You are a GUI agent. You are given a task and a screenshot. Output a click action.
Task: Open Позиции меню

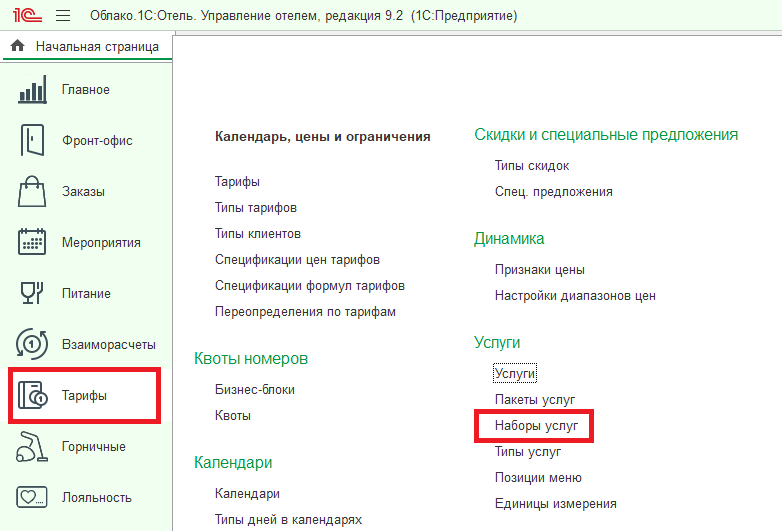(538, 478)
